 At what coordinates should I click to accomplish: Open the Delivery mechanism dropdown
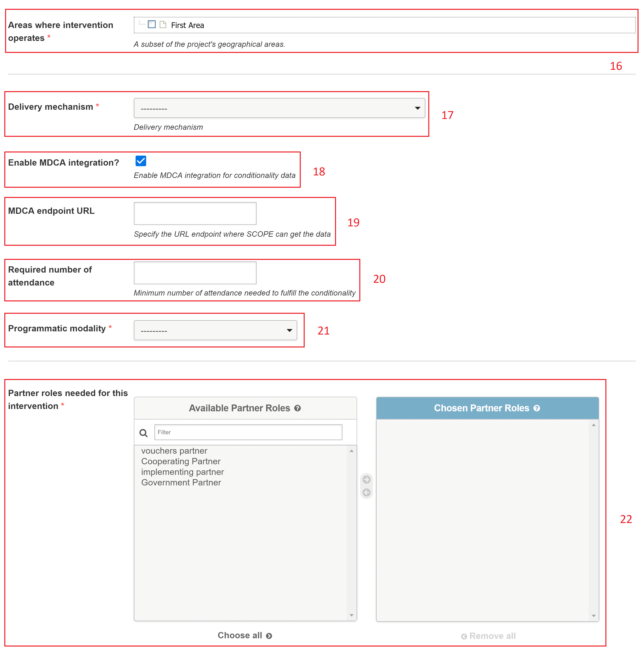point(279,108)
